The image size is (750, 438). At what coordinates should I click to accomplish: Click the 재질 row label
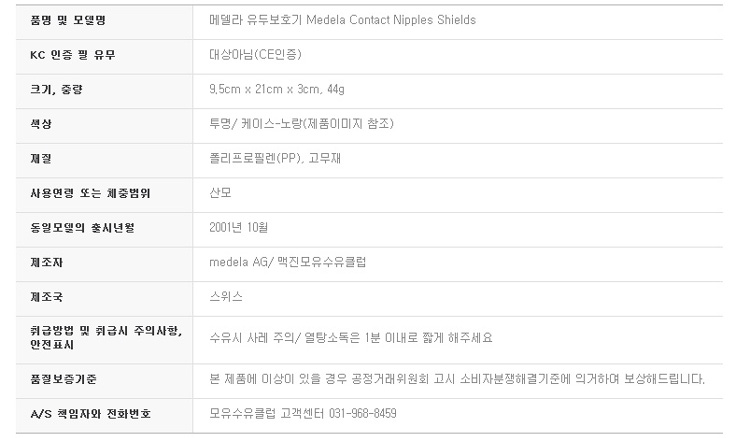41,159
